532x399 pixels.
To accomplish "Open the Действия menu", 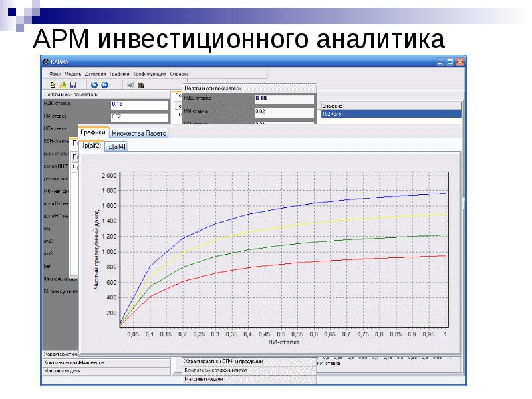I will (x=96, y=74).
